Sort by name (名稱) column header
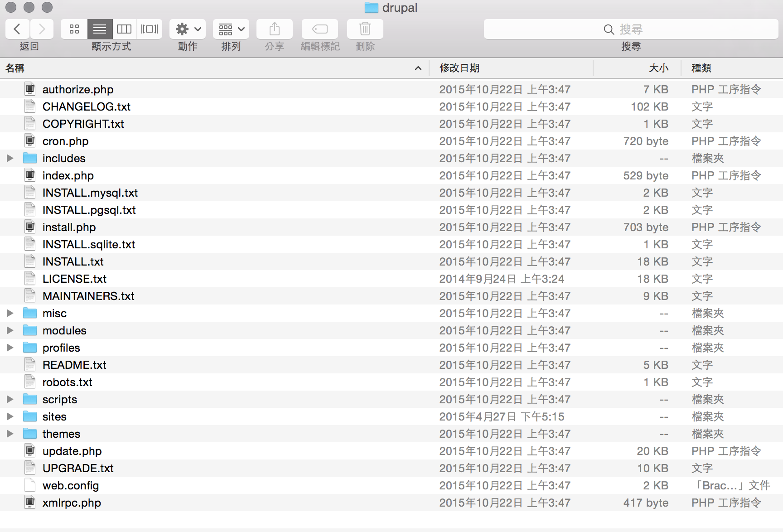The image size is (783, 532). click(214, 68)
